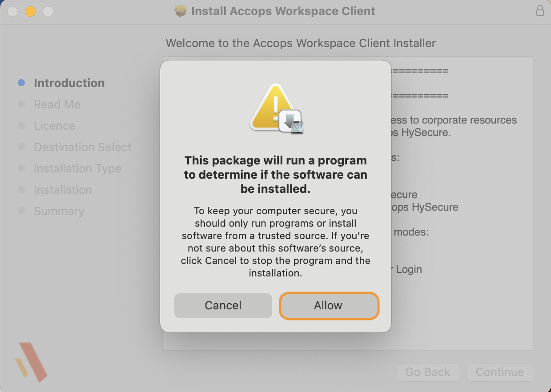
Task: Click the blue bullet beside Introduction
Action: click(x=21, y=83)
